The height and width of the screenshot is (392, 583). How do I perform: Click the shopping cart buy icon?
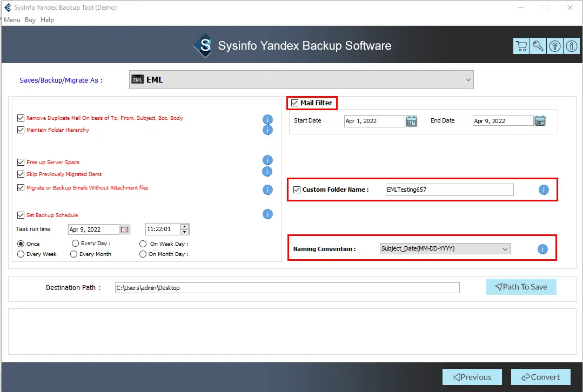click(x=521, y=46)
